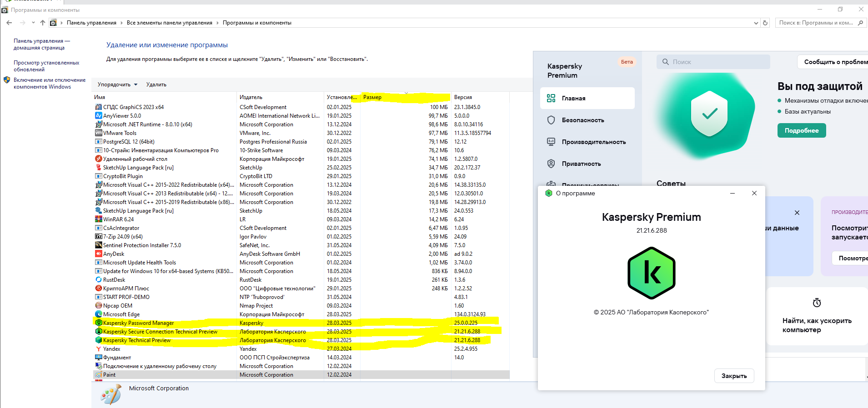Sort by the 'Издатель' column header
Image resolution: width=868 pixels, height=408 pixels.
coord(280,97)
